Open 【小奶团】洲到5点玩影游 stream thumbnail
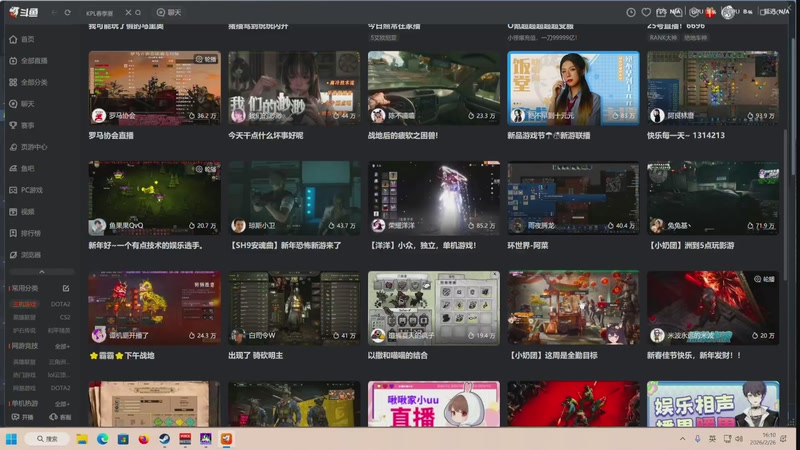This screenshot has height=450, width=800. (x=713, y=198)
